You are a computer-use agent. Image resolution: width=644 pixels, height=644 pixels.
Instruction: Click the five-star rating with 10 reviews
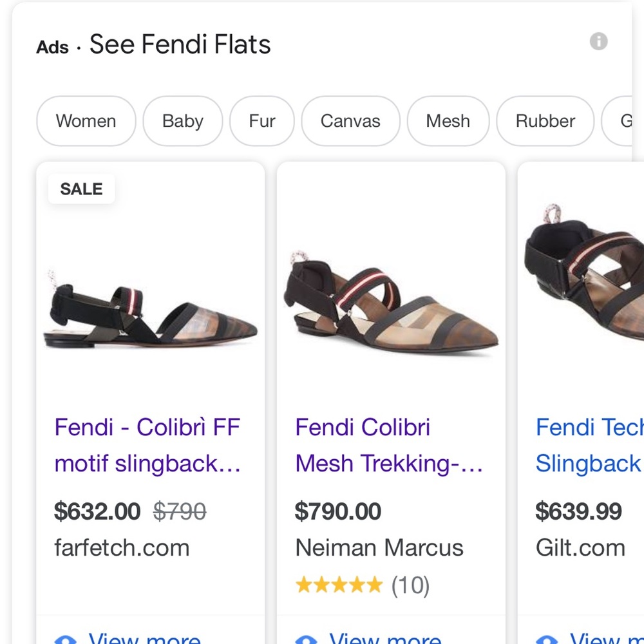coord(362,585)
